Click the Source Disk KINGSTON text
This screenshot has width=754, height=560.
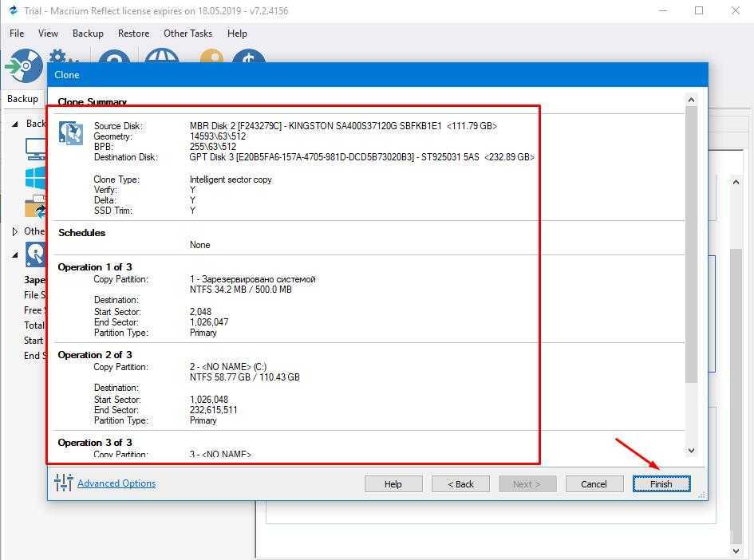point(343,126)
